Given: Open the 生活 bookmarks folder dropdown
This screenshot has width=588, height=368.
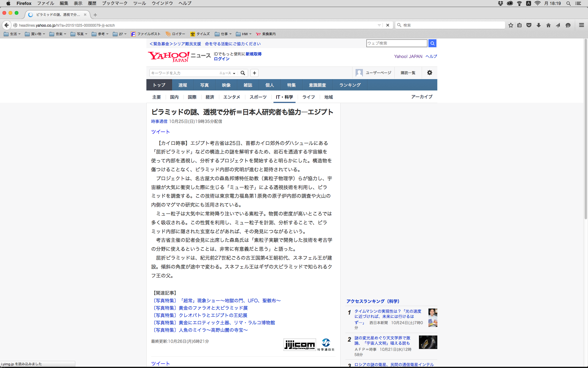Looking at the screenshot, I should pos(12,34).
